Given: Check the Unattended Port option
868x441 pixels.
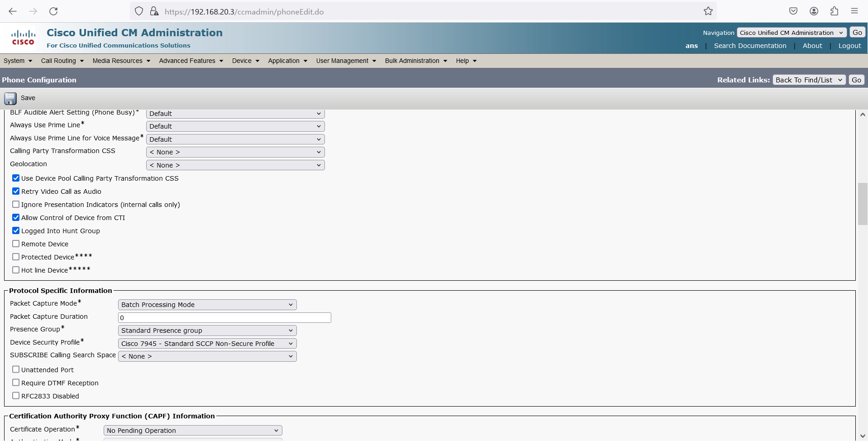Looking at the screenshot, I should (x=16, y=369).
